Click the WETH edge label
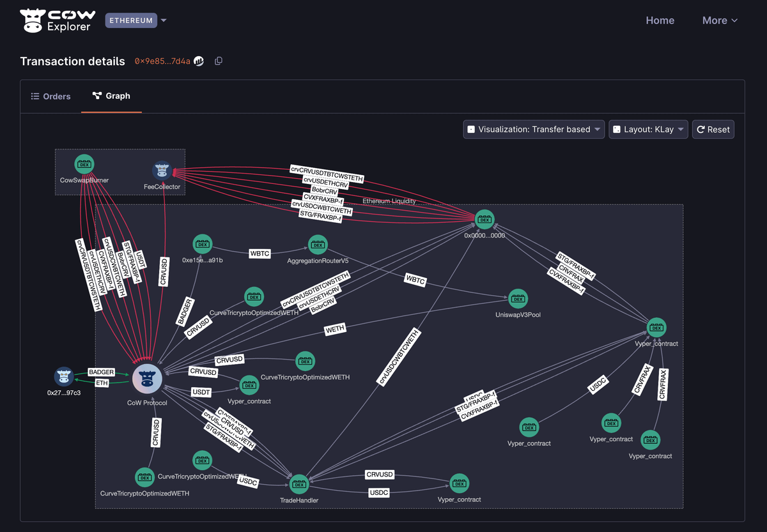This screenshot has width=767, height=532. [x=335, y=329]
